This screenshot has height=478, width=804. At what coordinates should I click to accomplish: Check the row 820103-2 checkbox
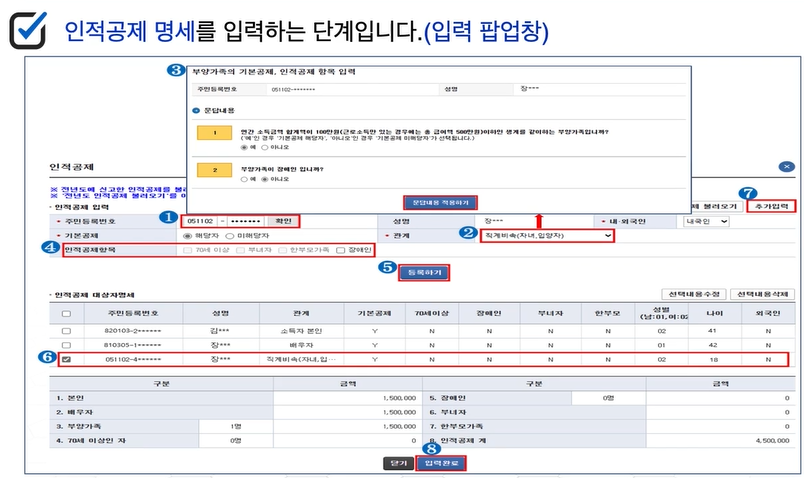(x=66, y=331)
